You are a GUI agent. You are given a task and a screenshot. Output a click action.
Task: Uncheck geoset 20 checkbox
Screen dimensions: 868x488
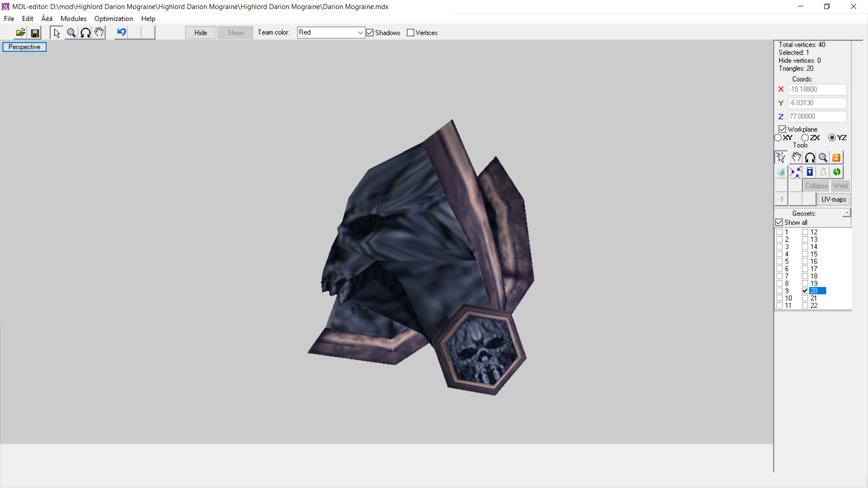click(805, 291)
